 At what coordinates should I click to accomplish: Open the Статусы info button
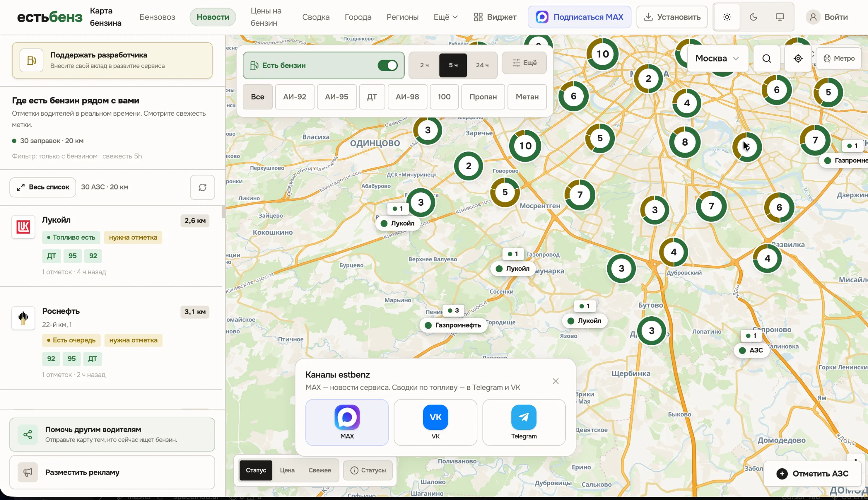click(368, 470)
